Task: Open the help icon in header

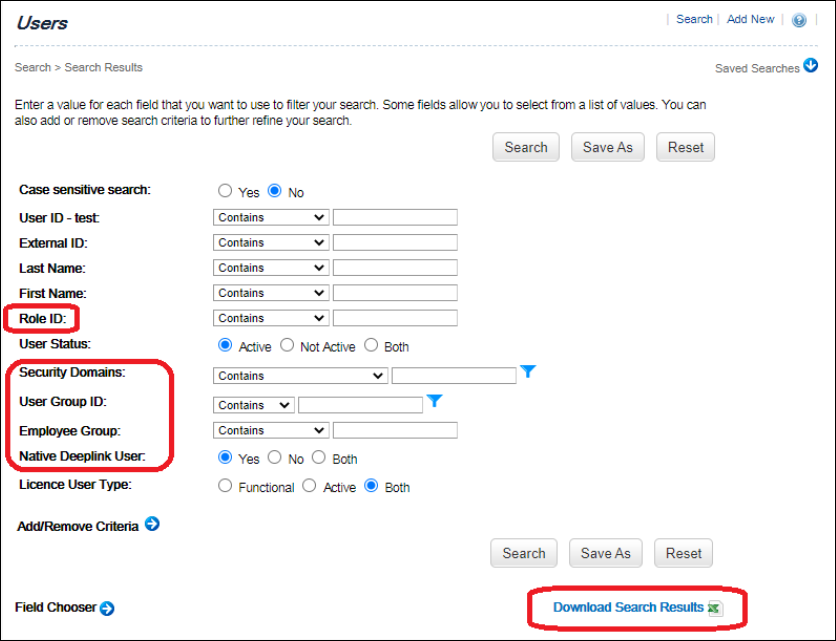Action: point(799,20)
